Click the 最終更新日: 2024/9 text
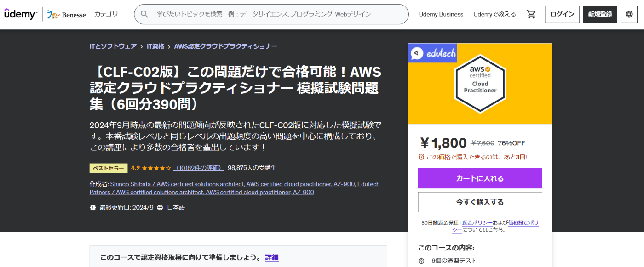Image resolution: width=644 pixels, height=267 pixels. point(126,208)
